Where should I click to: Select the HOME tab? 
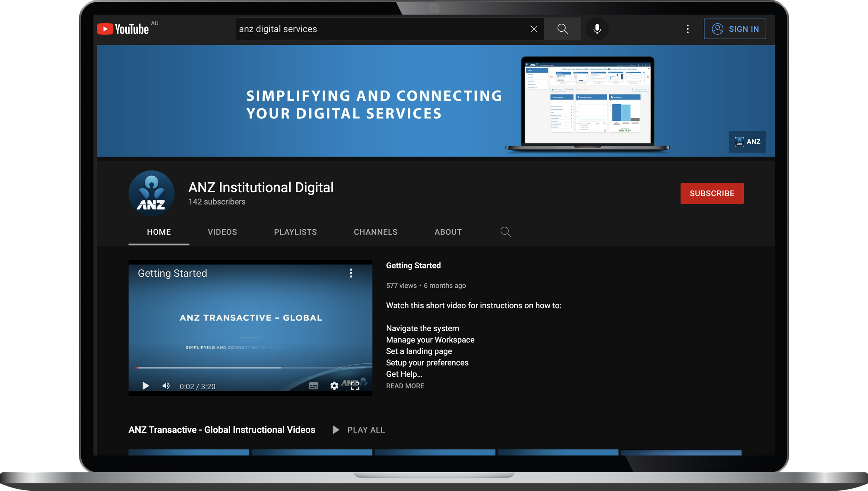pos(159,232)
